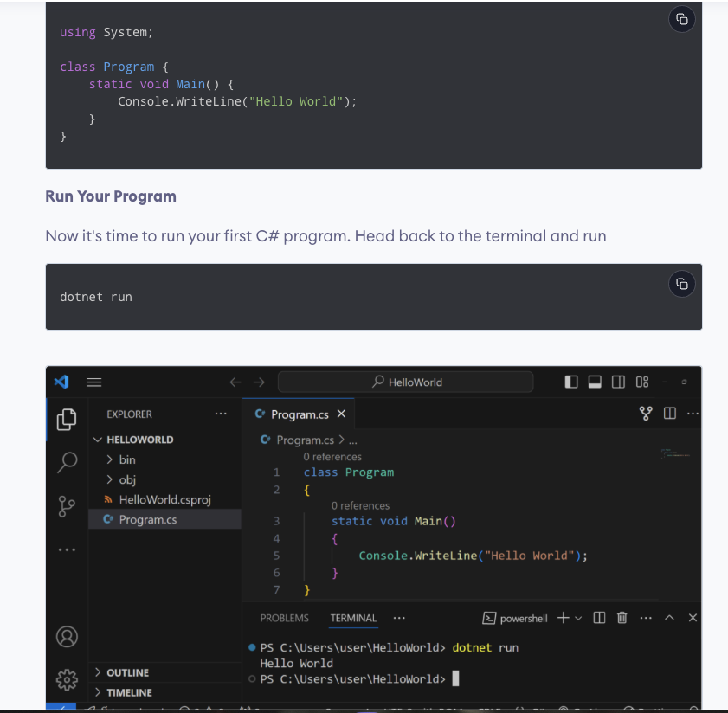Toggle the primary sidebar layout button

pos(571,382)
